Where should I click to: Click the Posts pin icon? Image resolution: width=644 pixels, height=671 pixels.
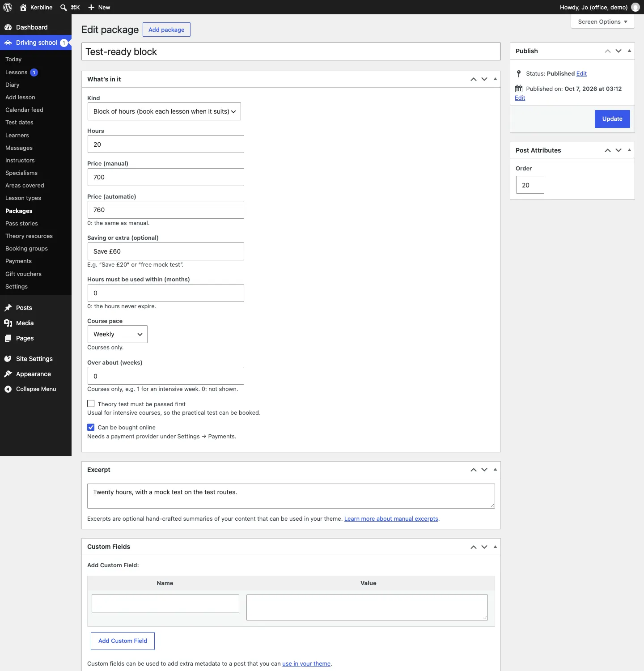tap(8, 308)
